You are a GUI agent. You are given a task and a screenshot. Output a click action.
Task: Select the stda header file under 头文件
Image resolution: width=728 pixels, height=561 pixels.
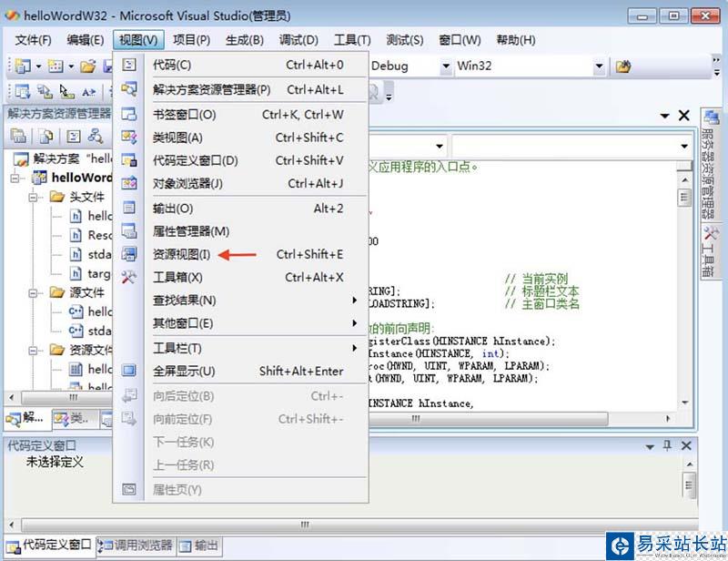click(91, 254)
